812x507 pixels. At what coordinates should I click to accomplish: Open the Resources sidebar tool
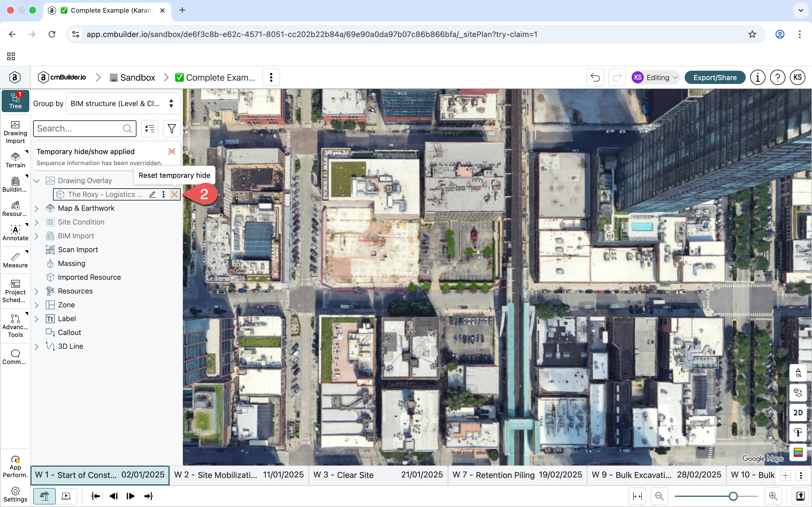(x=15, y=209)
